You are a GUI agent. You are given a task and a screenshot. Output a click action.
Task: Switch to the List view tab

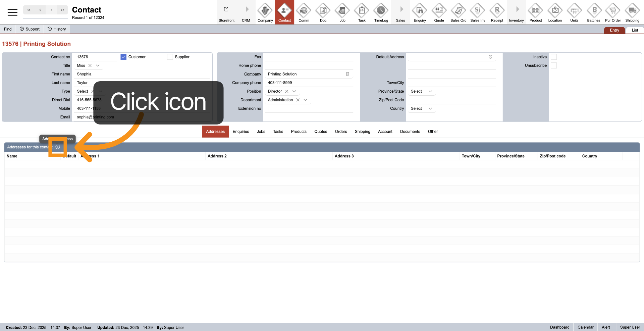point(635,30)
